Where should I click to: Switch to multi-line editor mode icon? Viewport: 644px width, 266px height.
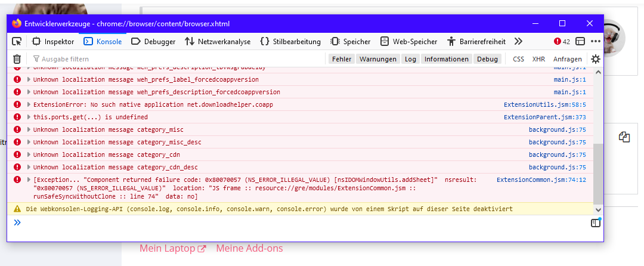tap(595, 223)
